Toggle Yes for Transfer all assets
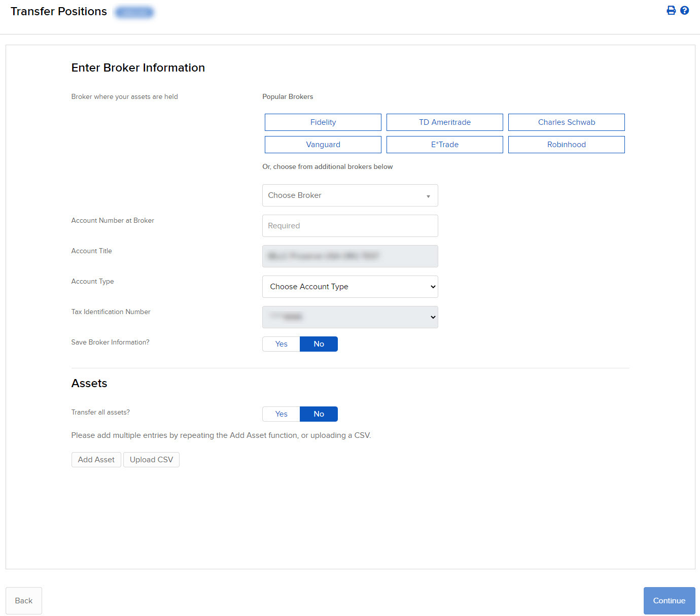The height and width of the screenshot is (616, 700). 281,414
